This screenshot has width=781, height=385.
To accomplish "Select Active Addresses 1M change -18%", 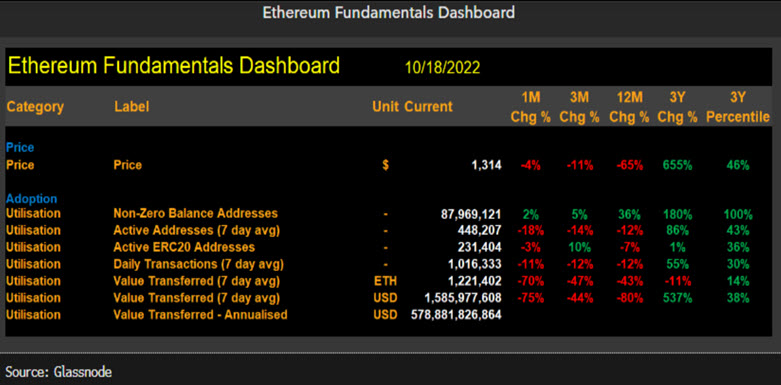I will pos(530,231).
